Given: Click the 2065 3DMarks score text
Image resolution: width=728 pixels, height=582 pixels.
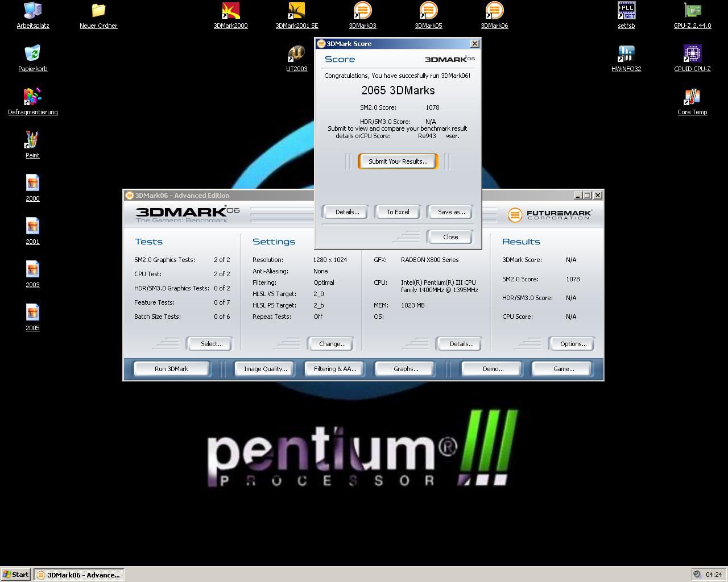Looking at the screenshot, I should click(398, 90).
